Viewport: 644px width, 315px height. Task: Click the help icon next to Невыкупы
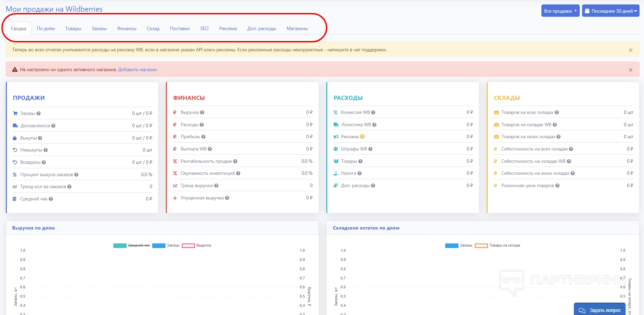pos(45,150)
